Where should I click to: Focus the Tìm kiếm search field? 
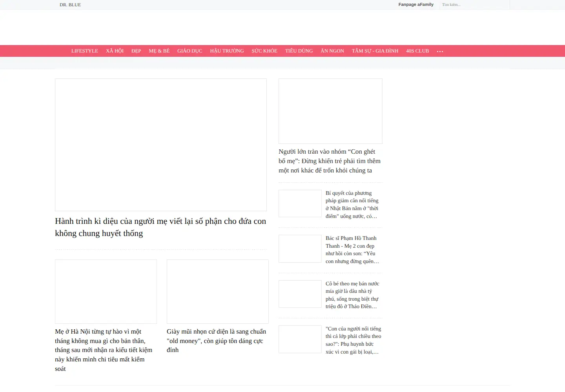tap(474, 5)
